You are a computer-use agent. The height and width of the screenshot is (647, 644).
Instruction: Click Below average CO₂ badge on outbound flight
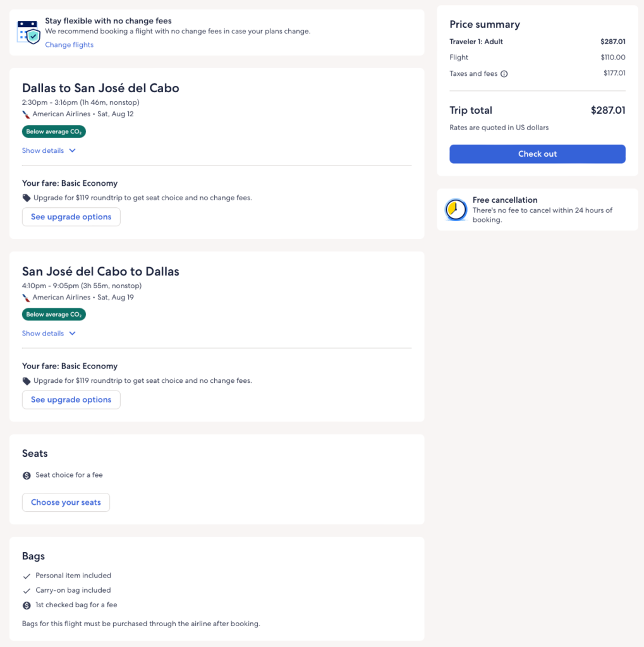[54, 132]
